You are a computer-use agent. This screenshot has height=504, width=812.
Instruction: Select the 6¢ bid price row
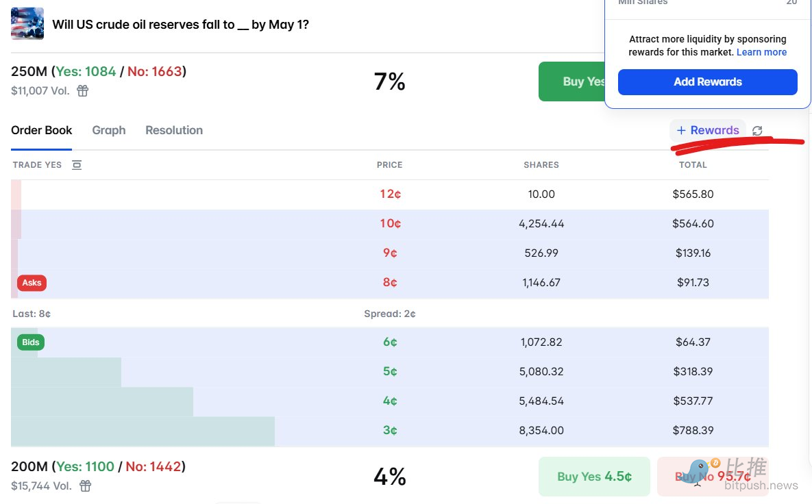390,342
